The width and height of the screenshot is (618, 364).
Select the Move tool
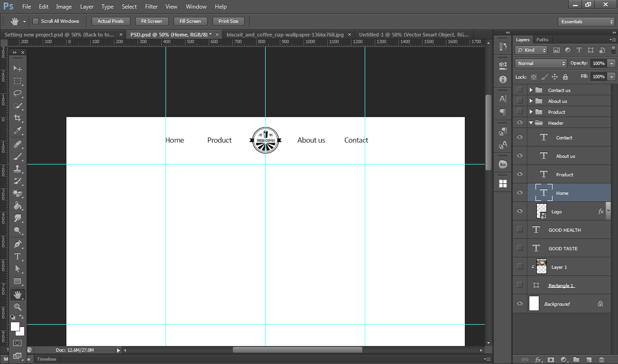18,69
